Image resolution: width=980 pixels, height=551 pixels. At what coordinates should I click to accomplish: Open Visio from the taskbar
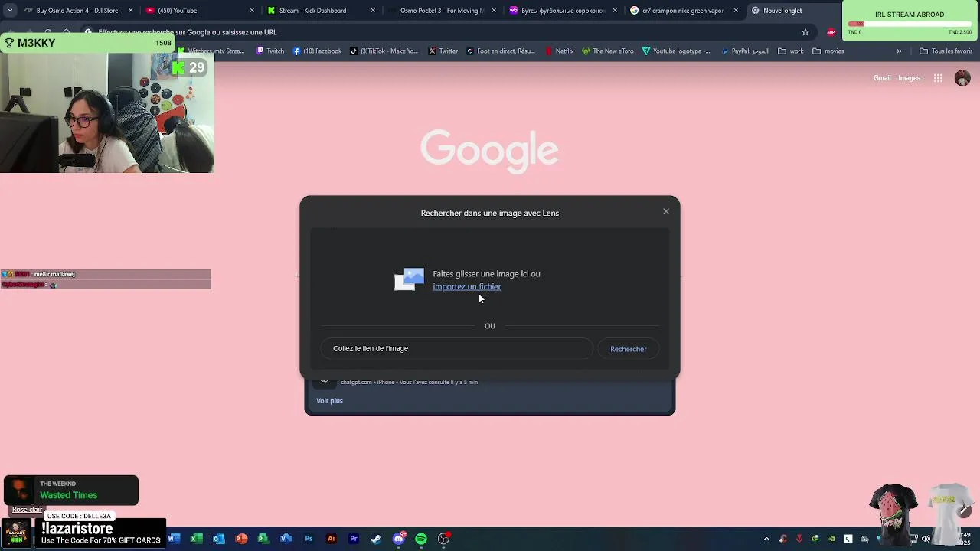coord(286,539)
